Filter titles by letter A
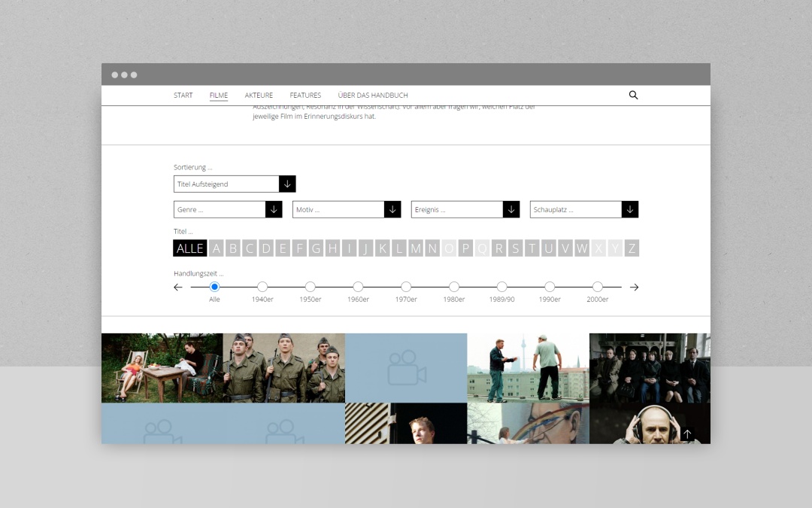The height and width of the screenshot is (508, 812). (217, 248)
